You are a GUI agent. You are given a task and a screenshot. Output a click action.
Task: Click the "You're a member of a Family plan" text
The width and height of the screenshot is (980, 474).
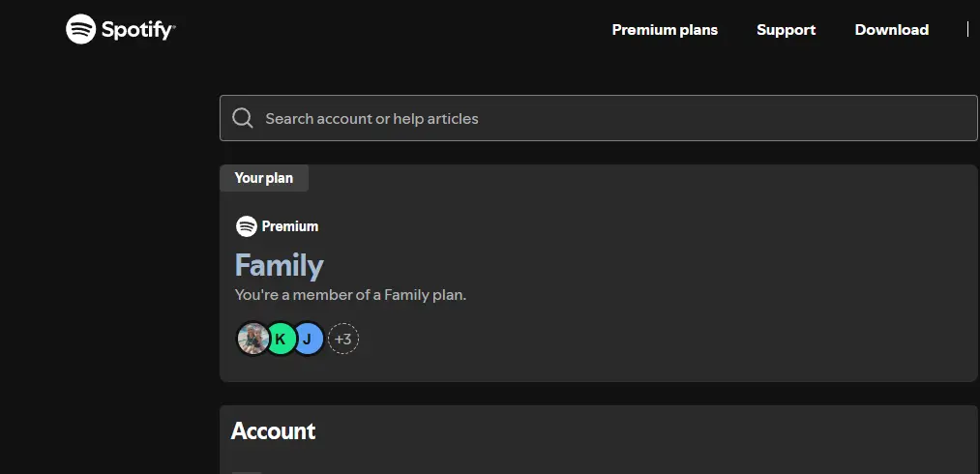(x=350, y=294)
